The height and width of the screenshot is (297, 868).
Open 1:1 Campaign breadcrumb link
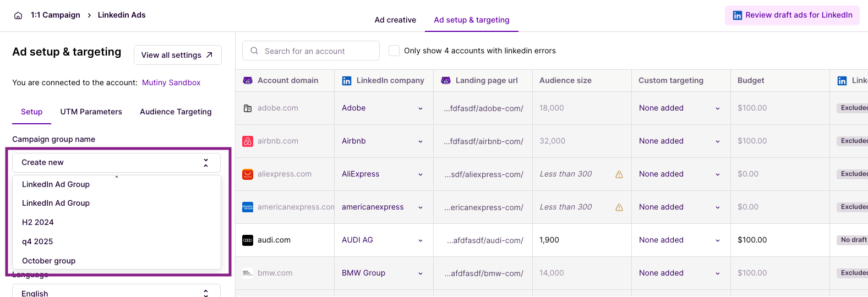pyautogui.click(x=56, y=15)
